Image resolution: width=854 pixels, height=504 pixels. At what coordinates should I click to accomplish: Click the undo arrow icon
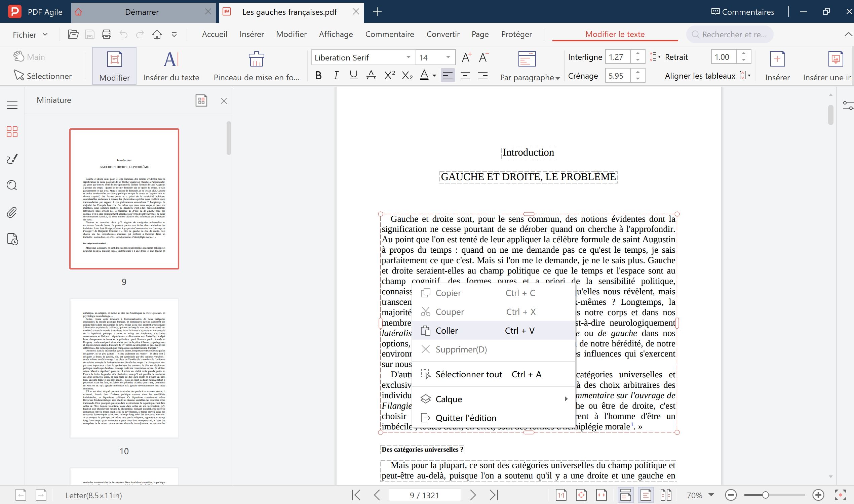tap(124, 34)
